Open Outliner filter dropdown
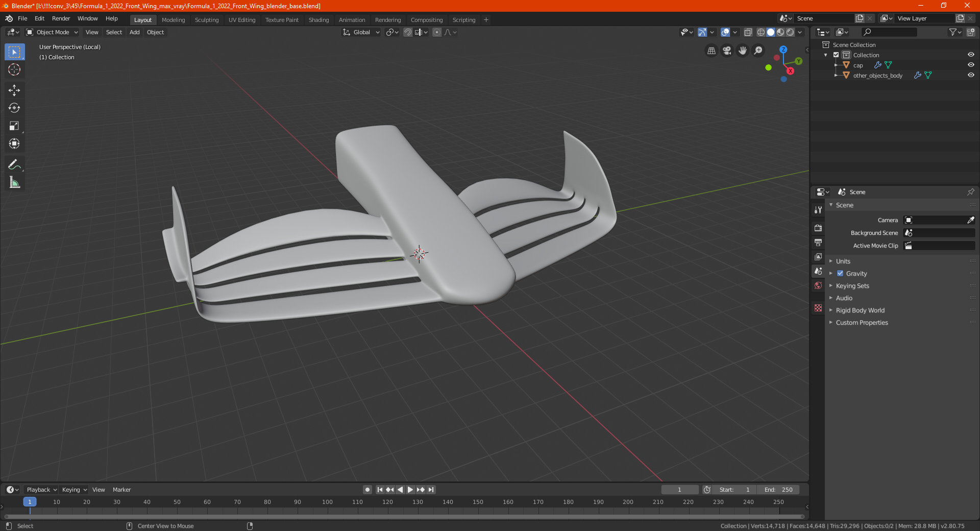The height and width of the screenshot is (531, 980). tap(955, 32)
